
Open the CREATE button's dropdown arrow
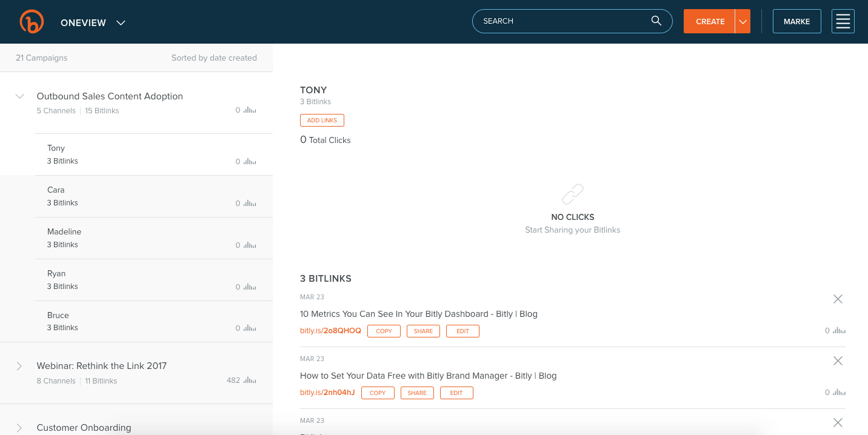[743, 21]
